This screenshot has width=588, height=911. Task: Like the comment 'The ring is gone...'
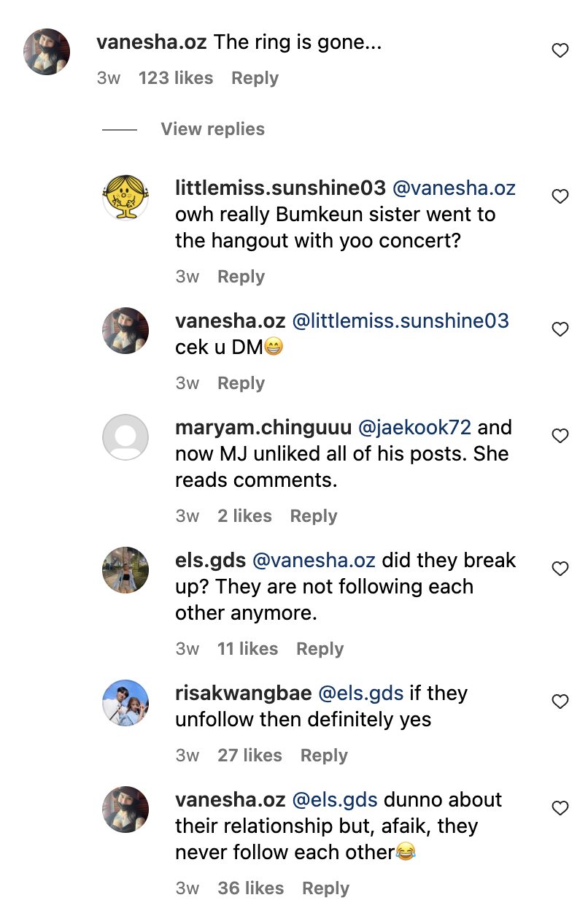pyautogui.click(x=560, y=50)
